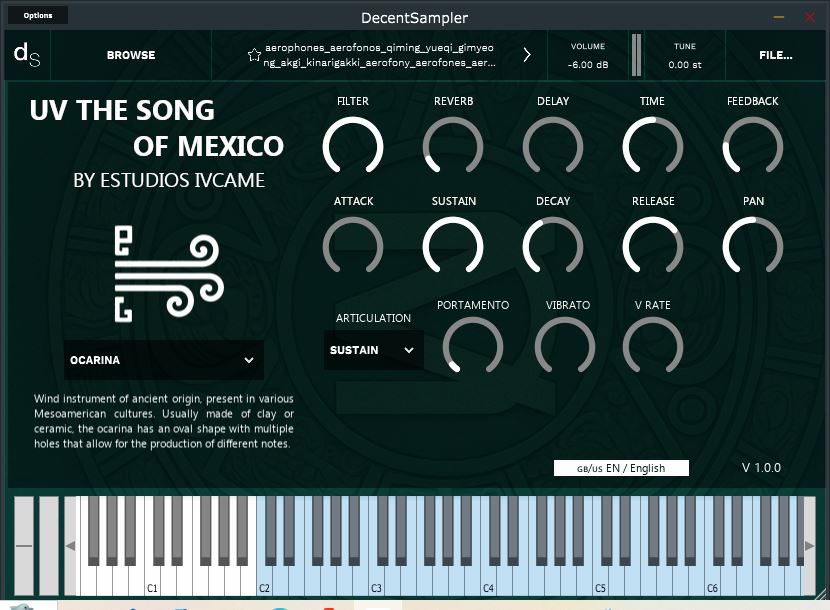Adjust the PORTAMENTO knob
This screenshot has height=610, width=830.
pos(473,347)
